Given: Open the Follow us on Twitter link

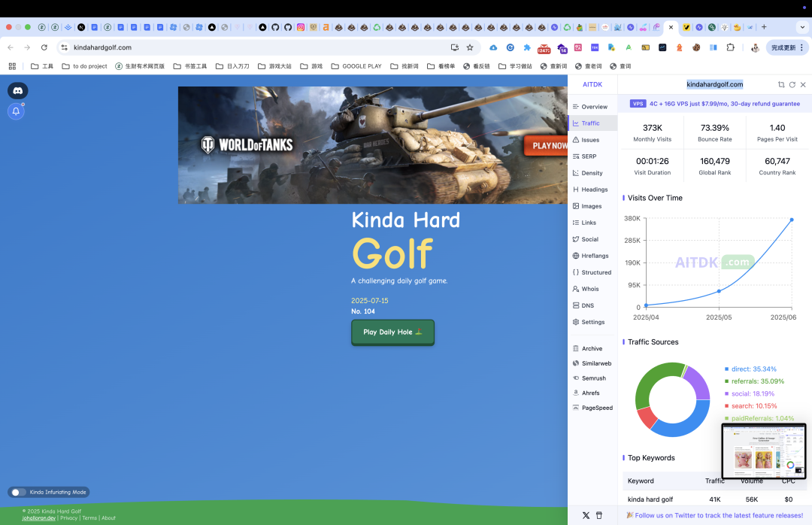Looking at the screenshot, I should (x=715, y=516).
